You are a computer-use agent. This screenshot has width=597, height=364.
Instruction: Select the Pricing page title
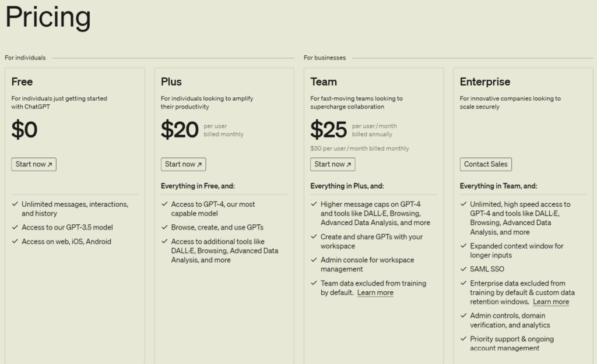tap(48, 17)
